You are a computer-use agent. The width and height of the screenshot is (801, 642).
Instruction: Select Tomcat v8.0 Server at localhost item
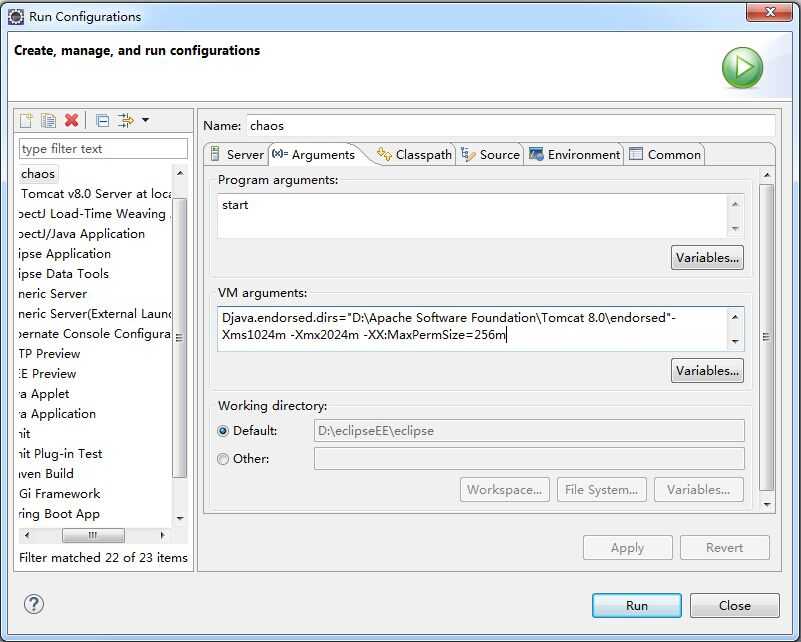pos(95,194)
